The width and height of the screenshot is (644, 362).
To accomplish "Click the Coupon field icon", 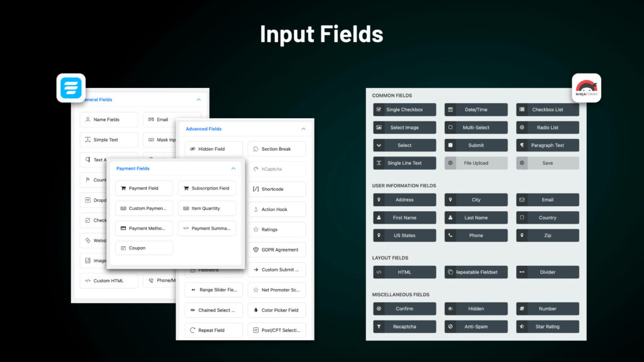I will pos(123,248).
